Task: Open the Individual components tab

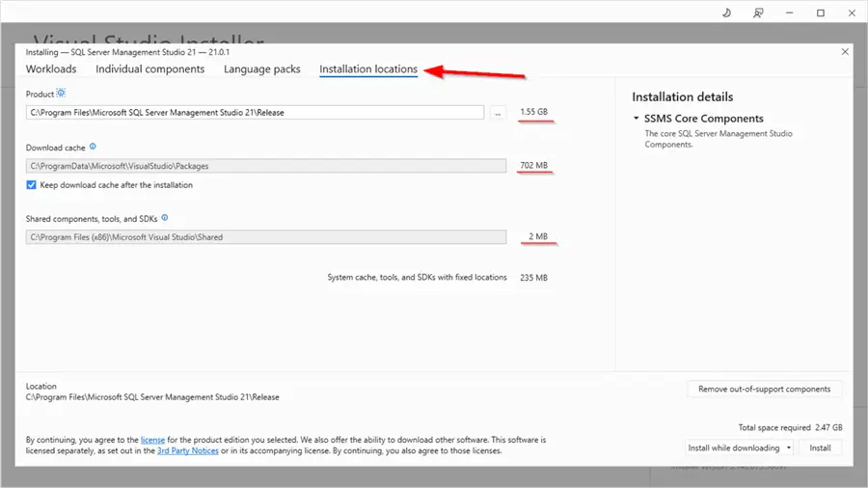Action: point(150,69)
